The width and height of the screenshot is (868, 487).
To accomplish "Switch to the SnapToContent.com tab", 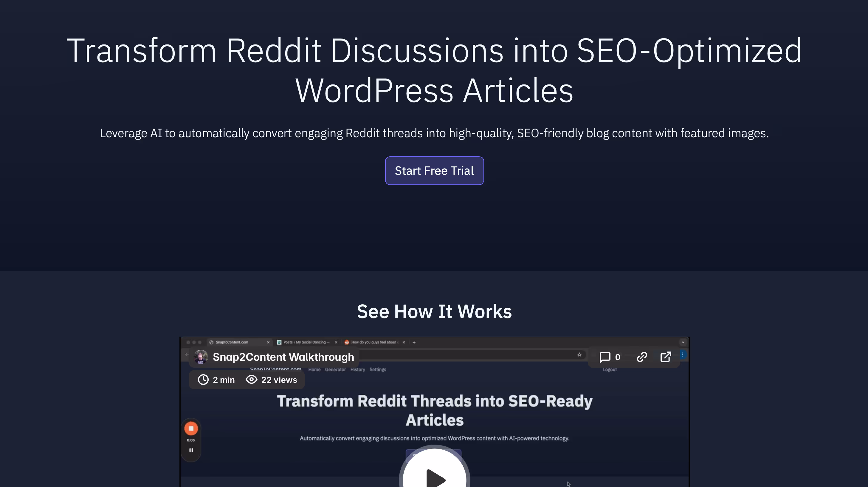I will 232,342.
